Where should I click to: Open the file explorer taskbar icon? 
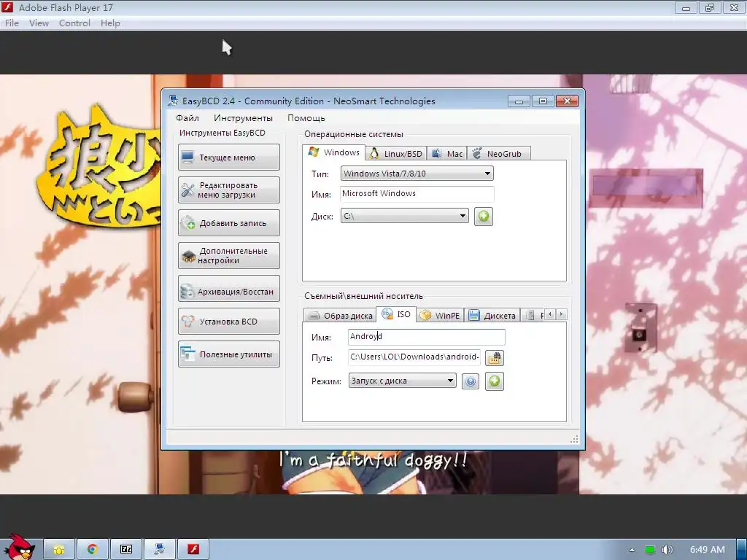(59, 550)
